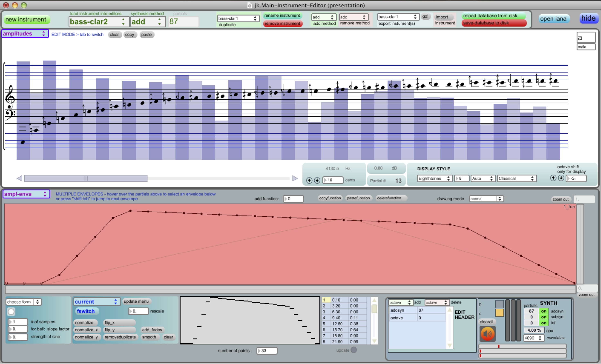
Task: Open the drawing mode normal dropdown
Action: pos(486,199)
